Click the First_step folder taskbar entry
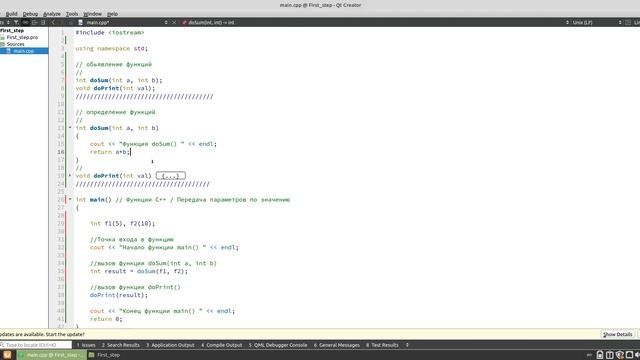The width and height of the screenshot is (640, 360). coord(104,355)
